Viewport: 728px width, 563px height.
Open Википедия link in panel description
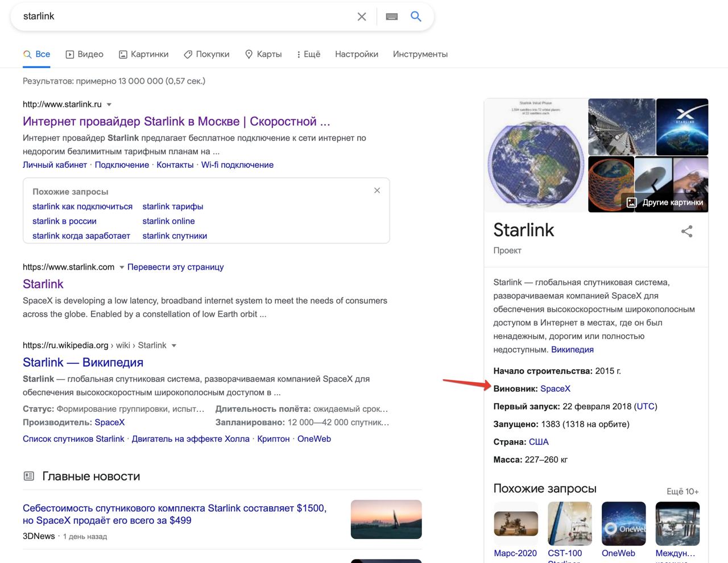coord(572,350)
